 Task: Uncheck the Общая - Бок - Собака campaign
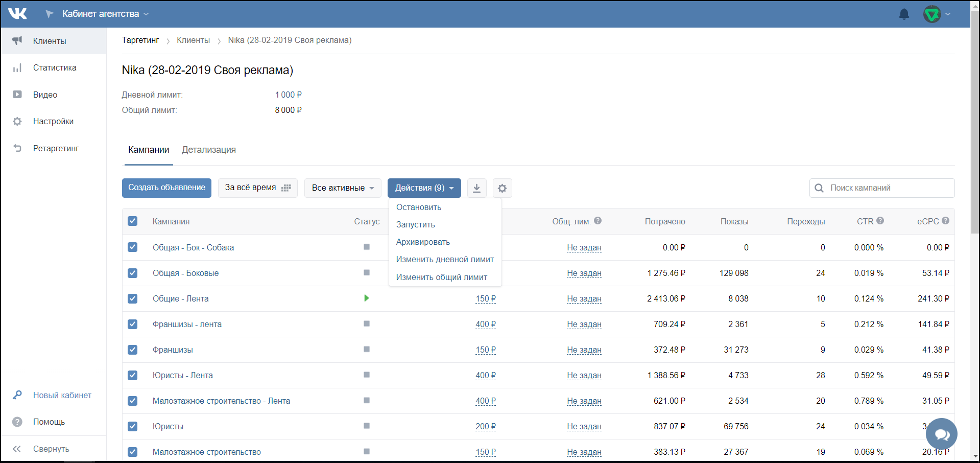click(x=133, y=247)
